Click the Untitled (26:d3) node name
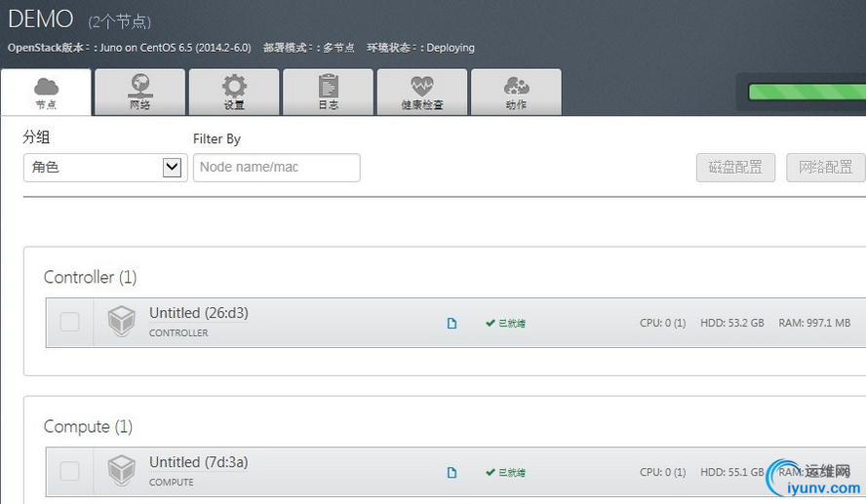866x504 pixels. [199, 313]
